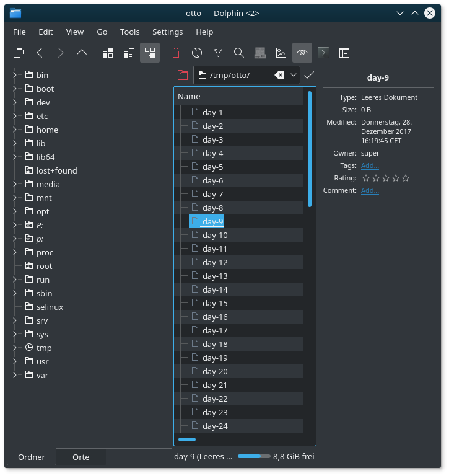This screenshot has height=476, width=449.
Task: Click the Dolphin folder icon in the title bar
Action: (x=15, y=13)
